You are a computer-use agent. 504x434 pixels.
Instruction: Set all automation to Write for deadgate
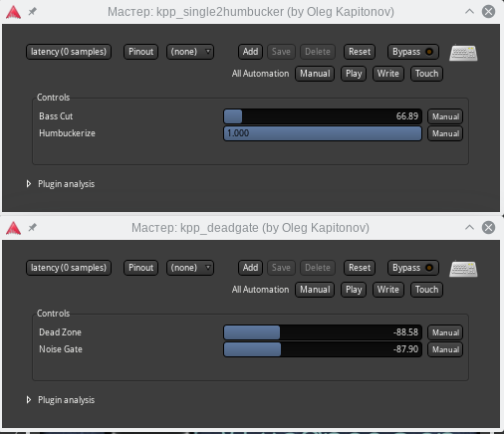coord(388,290)
